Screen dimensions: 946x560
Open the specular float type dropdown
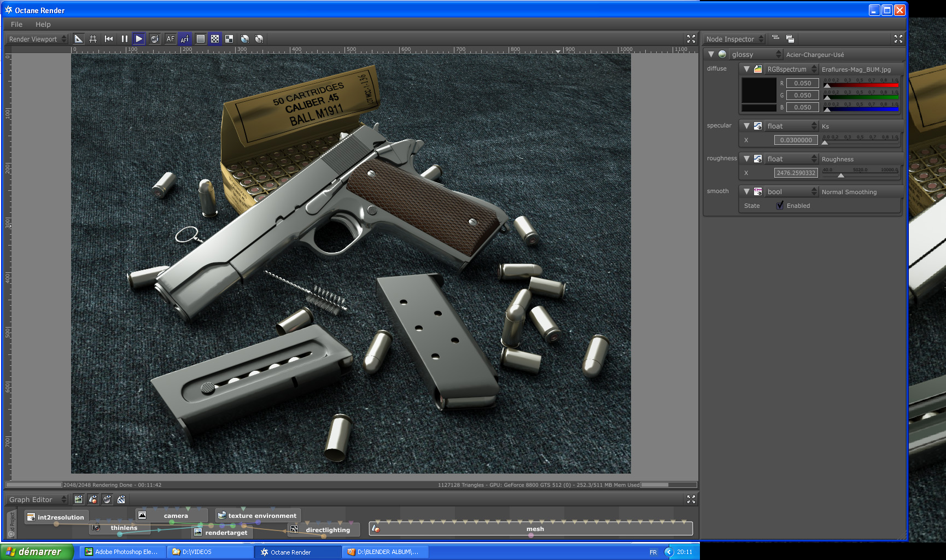(792, 126)
